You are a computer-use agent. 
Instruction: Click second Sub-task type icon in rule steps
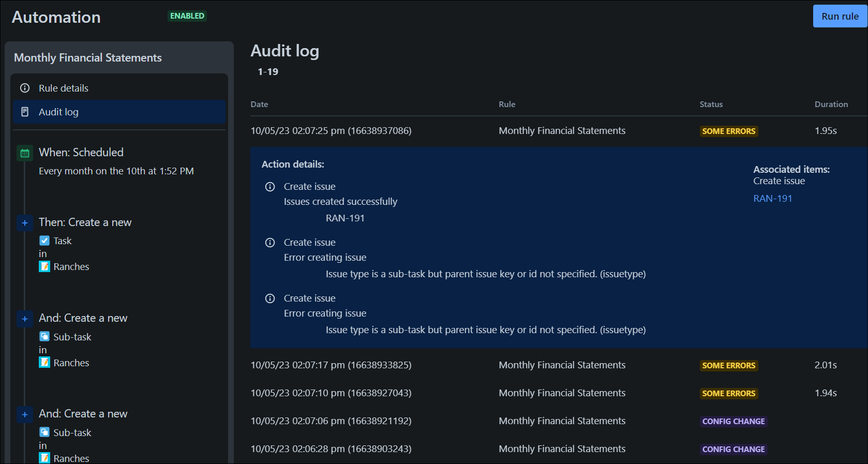[44, 432]
